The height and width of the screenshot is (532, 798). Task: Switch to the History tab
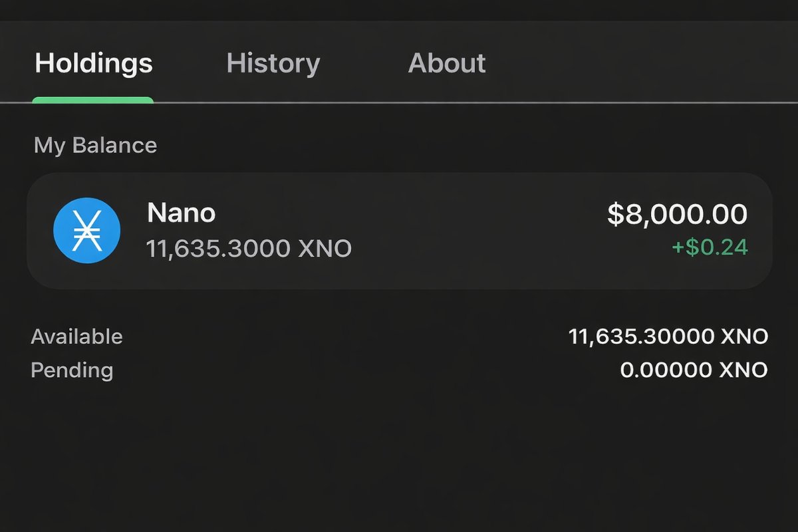coord(273,63)
